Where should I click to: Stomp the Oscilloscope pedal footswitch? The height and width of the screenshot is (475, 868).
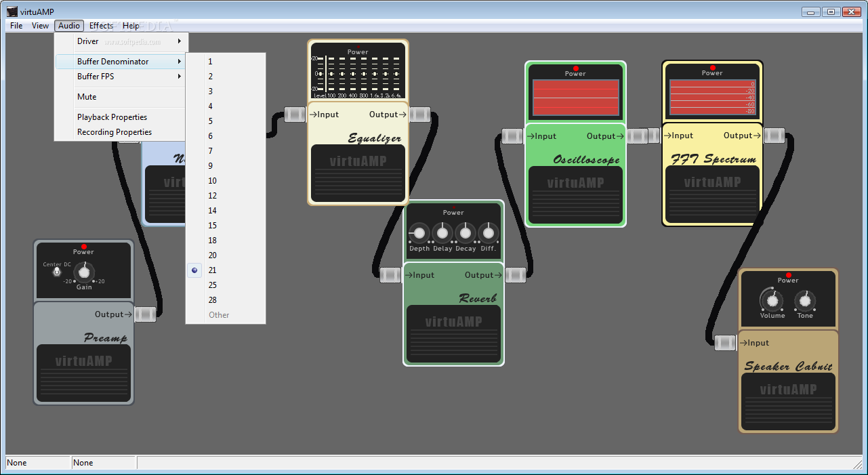click(x=575, y=195)
